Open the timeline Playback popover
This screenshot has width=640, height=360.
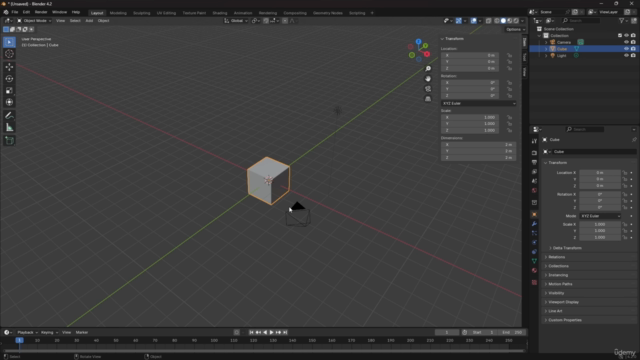coord(27,333)
